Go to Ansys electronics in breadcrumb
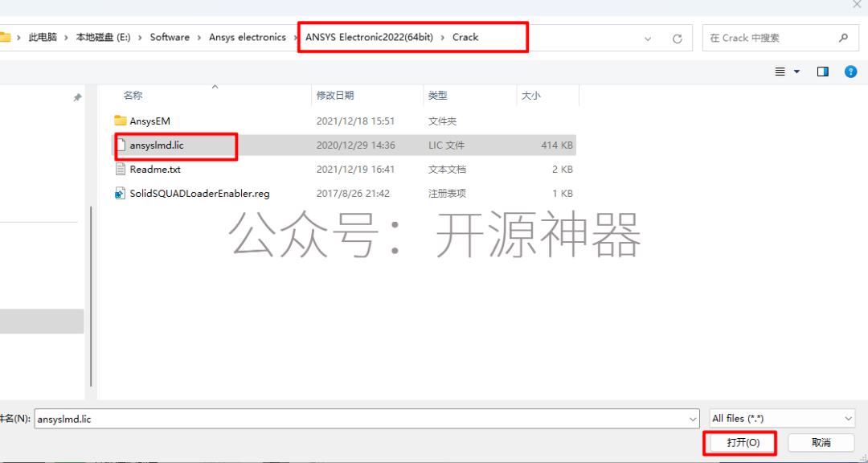This screenshot has height=463, width=868. pos(248,38)
